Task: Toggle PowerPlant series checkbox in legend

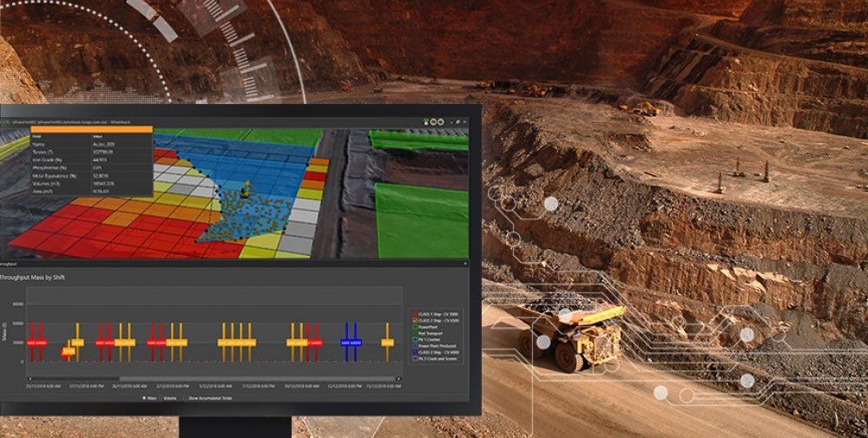Action: [x=414, y=328]
